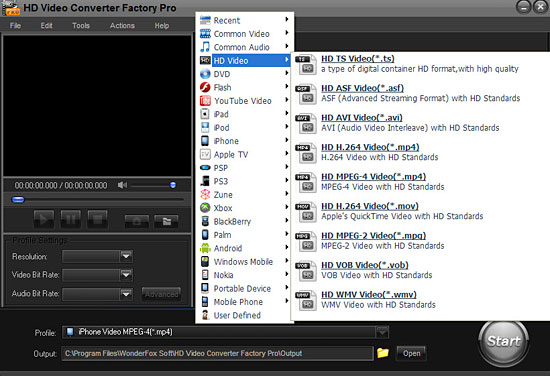Choose HD H.264 Video(*.mov) format

(370, 206)
